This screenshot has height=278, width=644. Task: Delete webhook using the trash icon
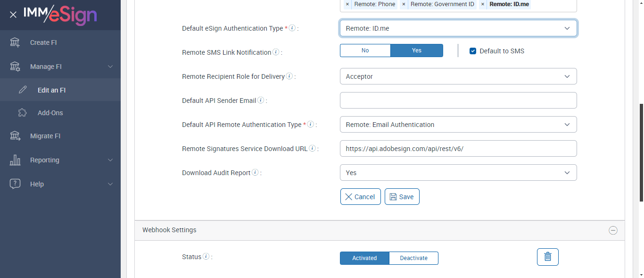(x=547, y=257)
